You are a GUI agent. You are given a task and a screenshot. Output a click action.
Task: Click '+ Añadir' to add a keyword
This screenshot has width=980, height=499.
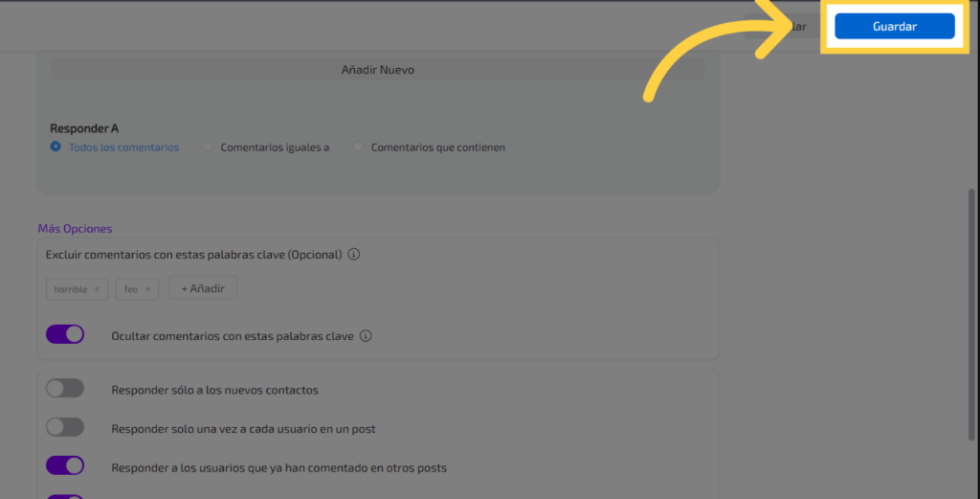pos(203,288)
